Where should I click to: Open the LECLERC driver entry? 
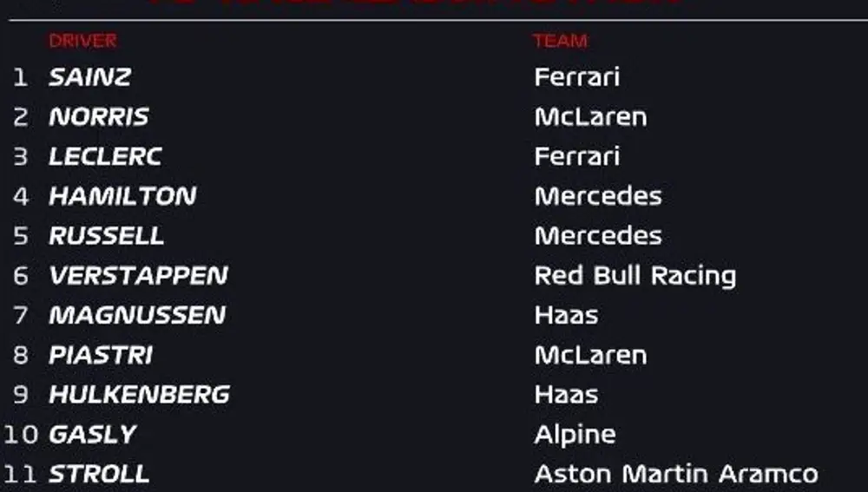click(105, 157)
